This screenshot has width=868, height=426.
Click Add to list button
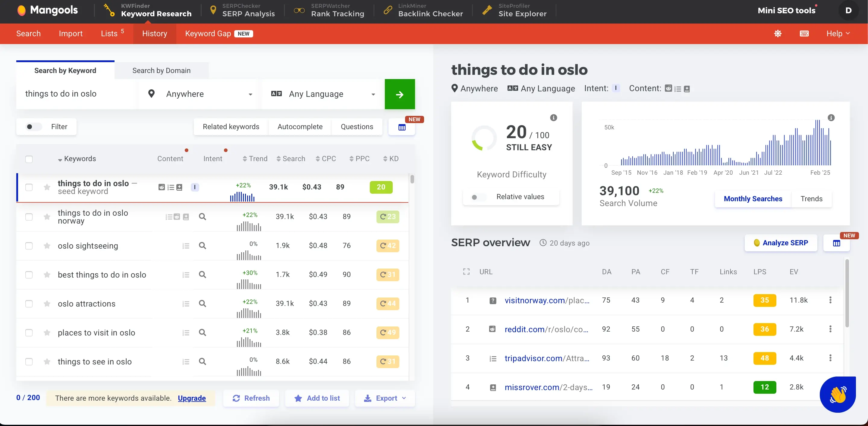[317, 398]
